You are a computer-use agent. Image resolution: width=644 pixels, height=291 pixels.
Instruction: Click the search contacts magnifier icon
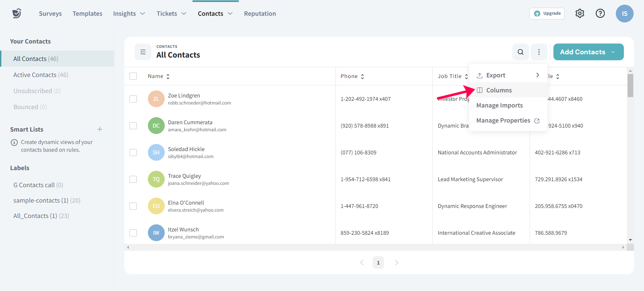click(x=520, y=52)
